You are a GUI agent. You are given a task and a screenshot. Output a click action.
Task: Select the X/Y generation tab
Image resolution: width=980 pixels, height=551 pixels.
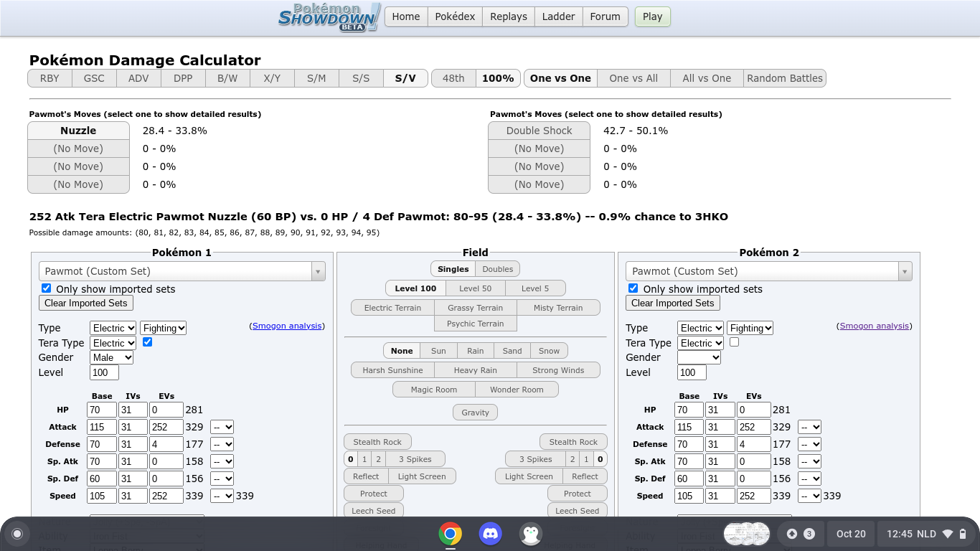pos(272,78)
